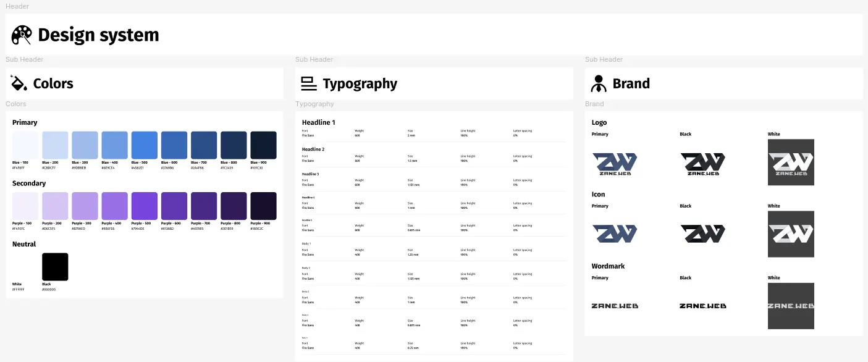Select the Brand frame label

594,104
